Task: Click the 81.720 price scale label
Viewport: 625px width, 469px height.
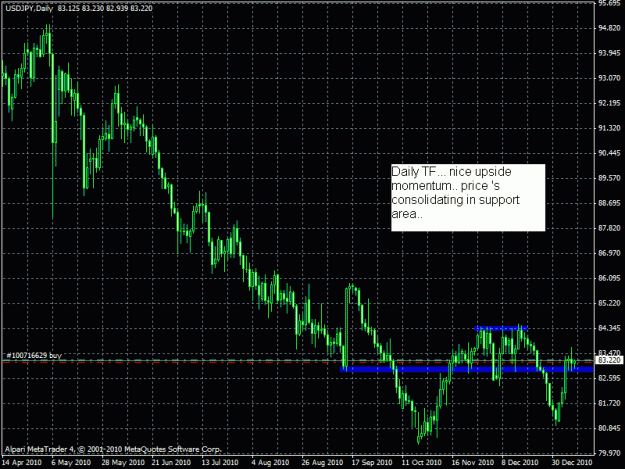Action: click(609, 404)
